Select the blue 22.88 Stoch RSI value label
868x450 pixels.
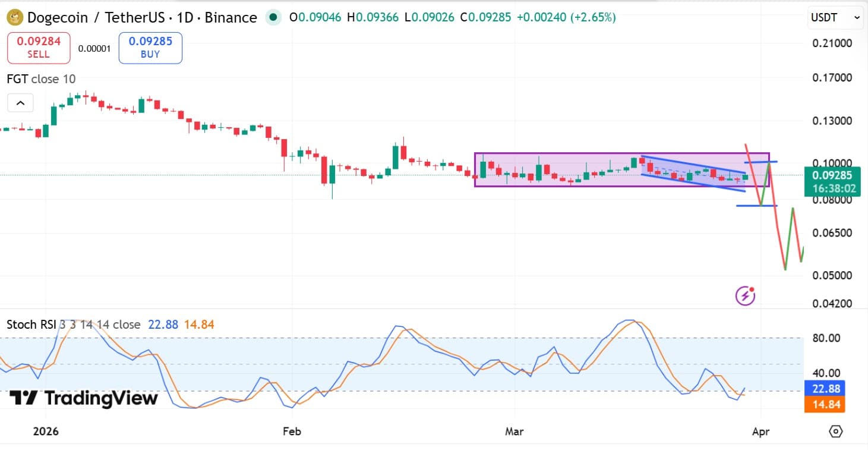(x=825, y=389)
